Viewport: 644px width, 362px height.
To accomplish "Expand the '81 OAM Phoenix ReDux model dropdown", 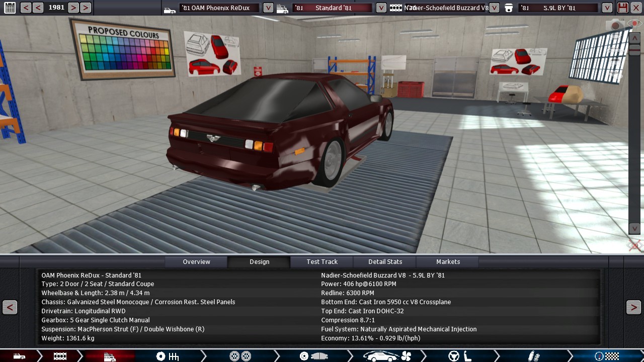I will pos(268,8).
